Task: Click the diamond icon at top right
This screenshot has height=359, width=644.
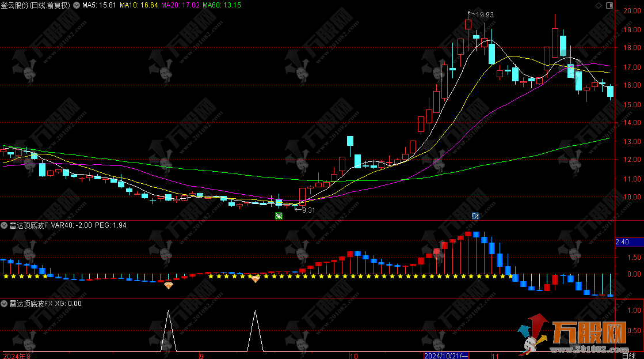Action: click(x=599, y=5)
